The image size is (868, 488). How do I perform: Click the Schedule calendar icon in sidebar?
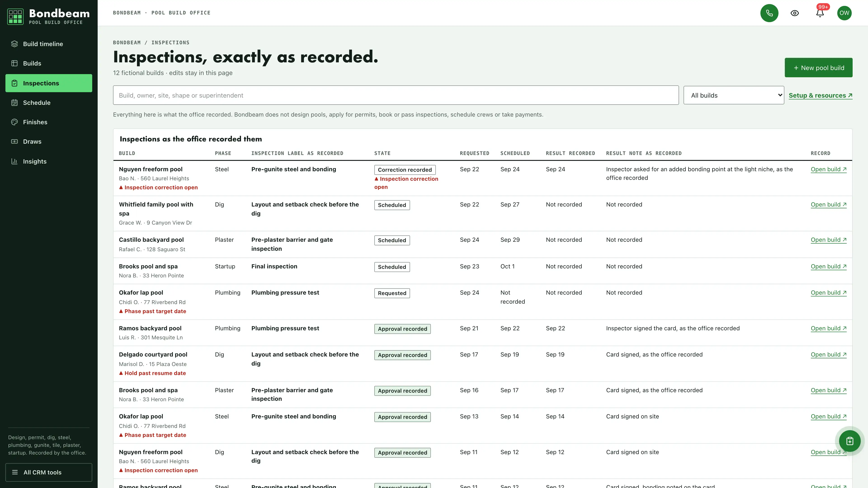pos(14,103)
